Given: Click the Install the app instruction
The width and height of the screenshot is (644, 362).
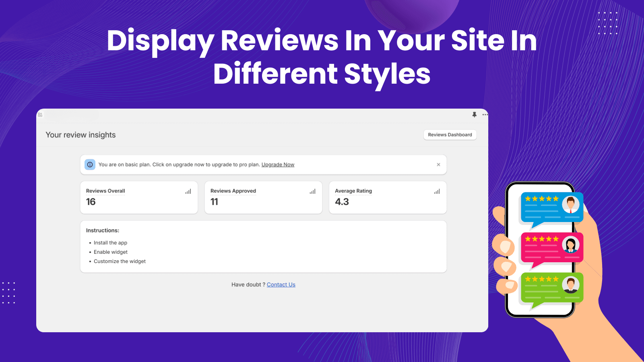Looking at the screenshot, I should click(110, 243).
